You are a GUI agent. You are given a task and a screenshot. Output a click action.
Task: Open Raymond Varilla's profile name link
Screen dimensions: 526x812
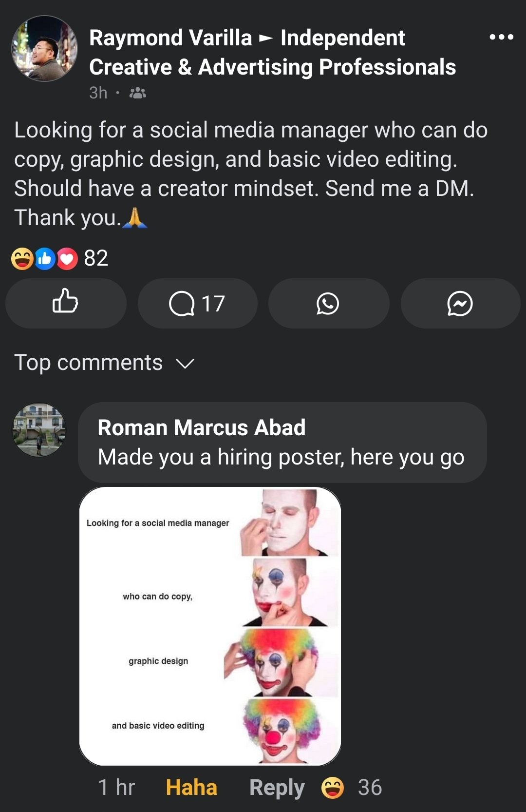pyautogui.click(x=170, y=38)
